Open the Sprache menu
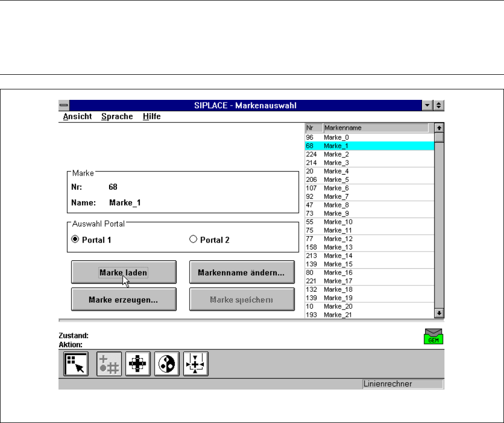 117,117
